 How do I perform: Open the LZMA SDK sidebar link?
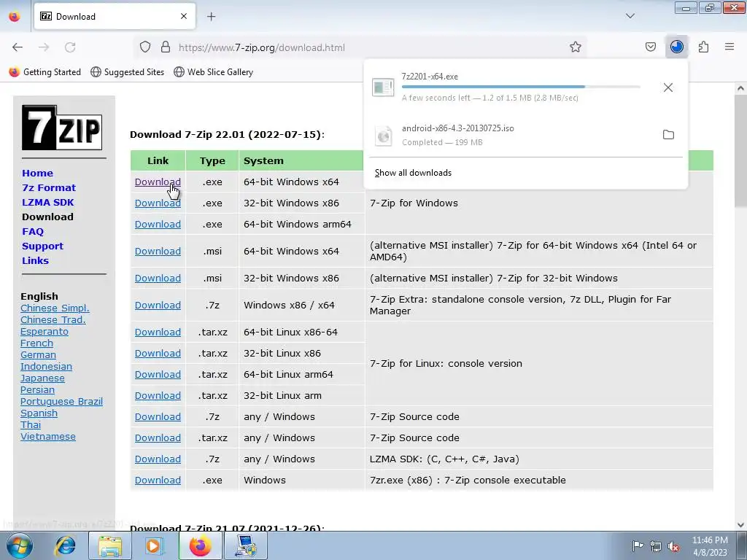(x=47, y=203)
